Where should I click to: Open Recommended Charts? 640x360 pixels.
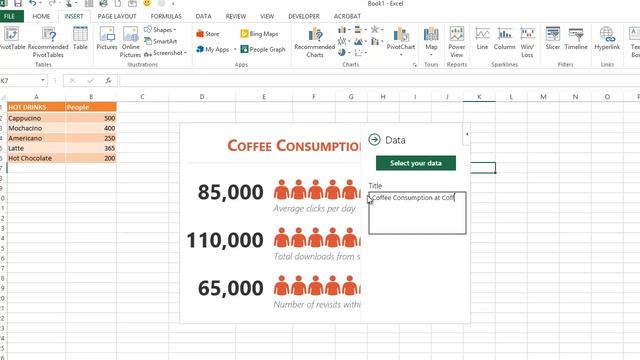[315, 42]
